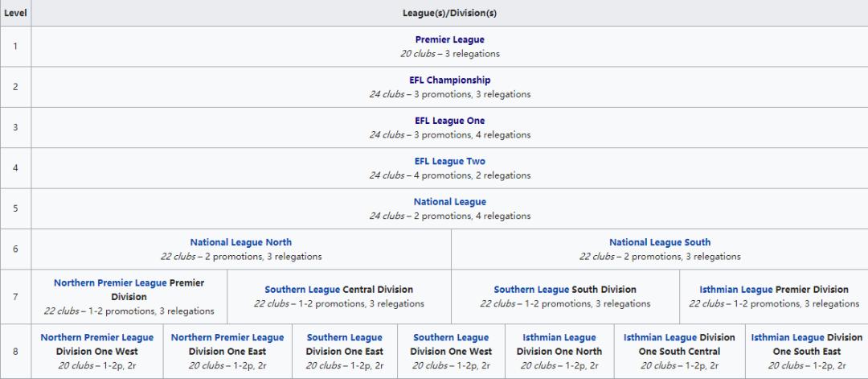This screenshot has width=868, height=379.
Task: Click Southern League link in Central Division cell
Action: click(302, 289)
